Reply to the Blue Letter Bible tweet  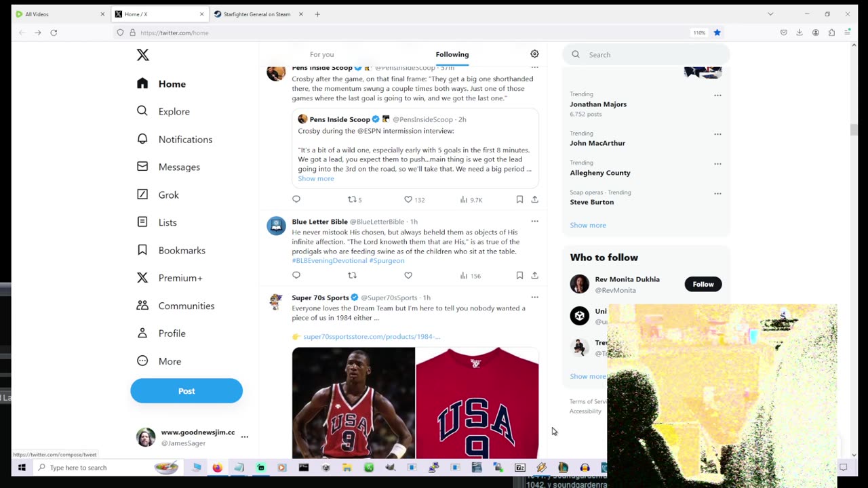296,275
